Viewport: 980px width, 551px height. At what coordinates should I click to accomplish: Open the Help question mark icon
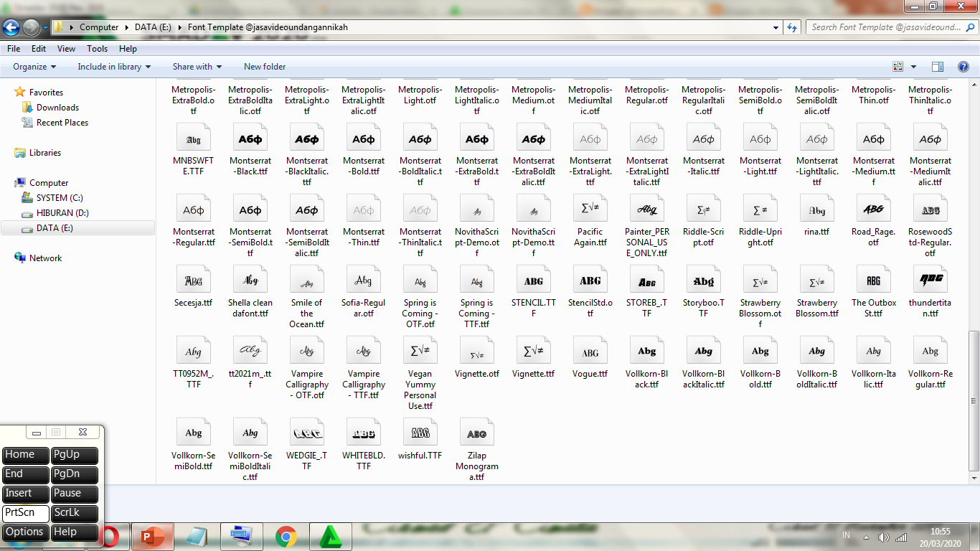(963, 67)
